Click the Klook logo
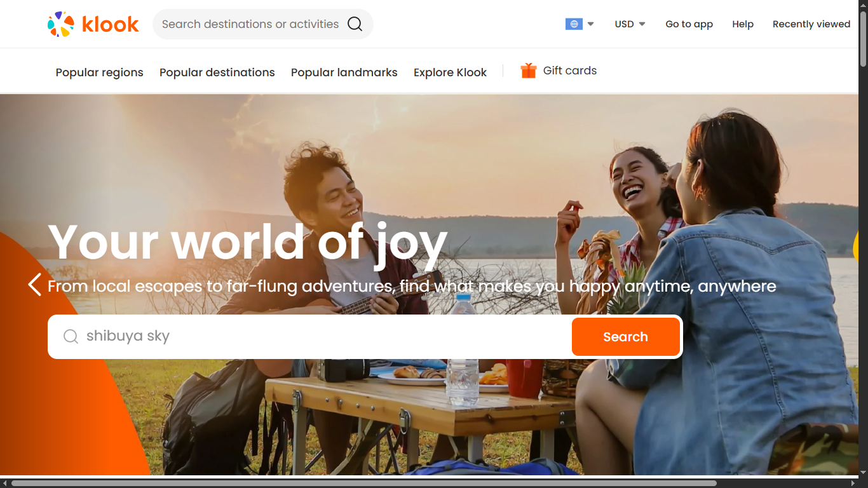 tap(93, 24)
